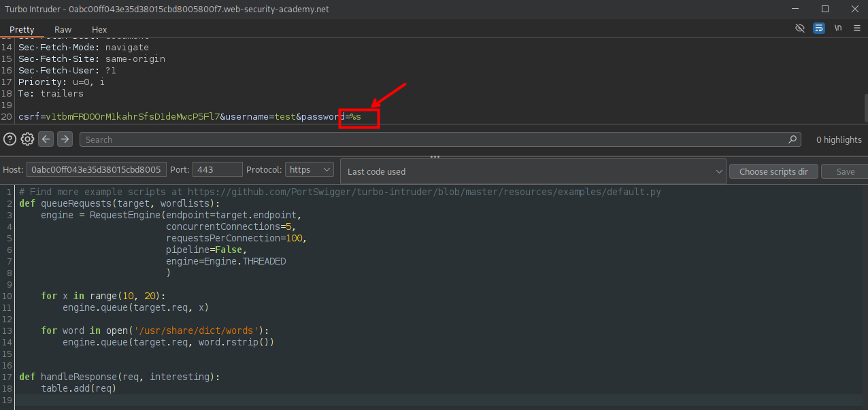Open the editor hamburger menu icon

[x=857, y=29]
